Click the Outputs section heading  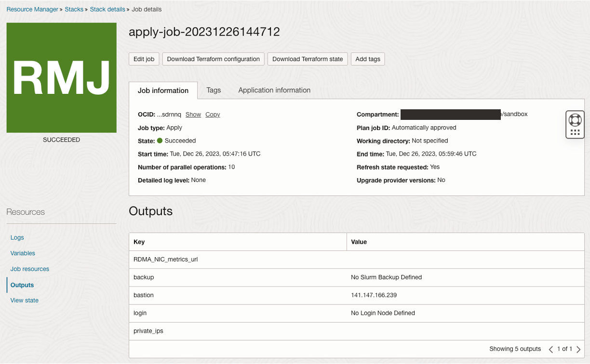[150, 211]
